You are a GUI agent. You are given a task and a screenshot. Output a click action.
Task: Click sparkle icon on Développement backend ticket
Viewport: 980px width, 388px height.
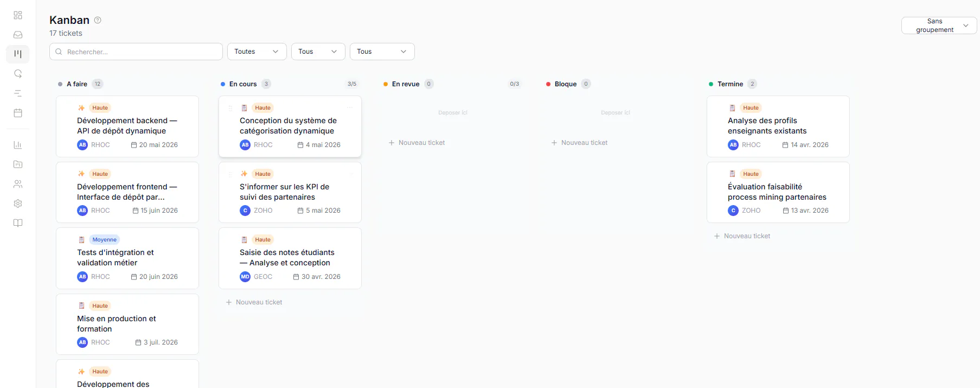tap(81, 108)
